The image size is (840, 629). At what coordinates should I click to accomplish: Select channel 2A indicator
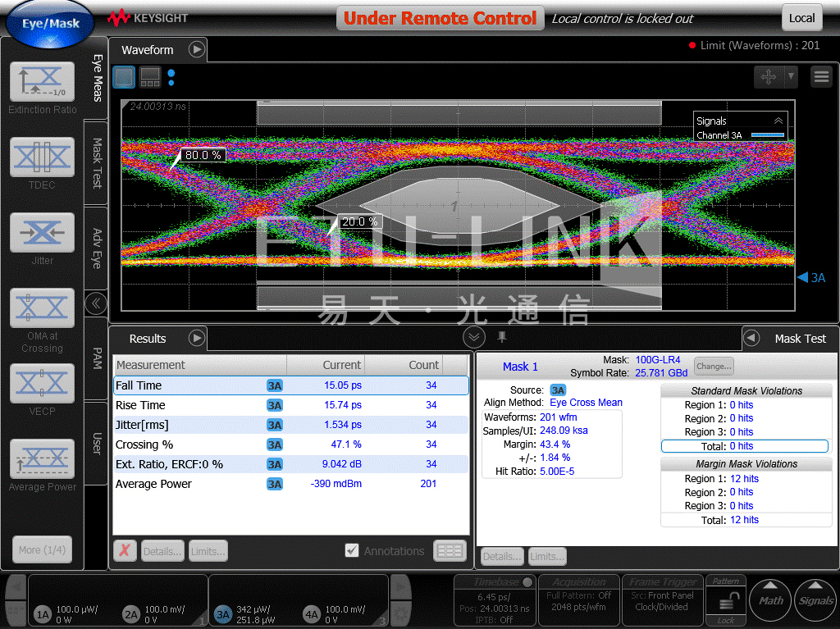point(131,614)
